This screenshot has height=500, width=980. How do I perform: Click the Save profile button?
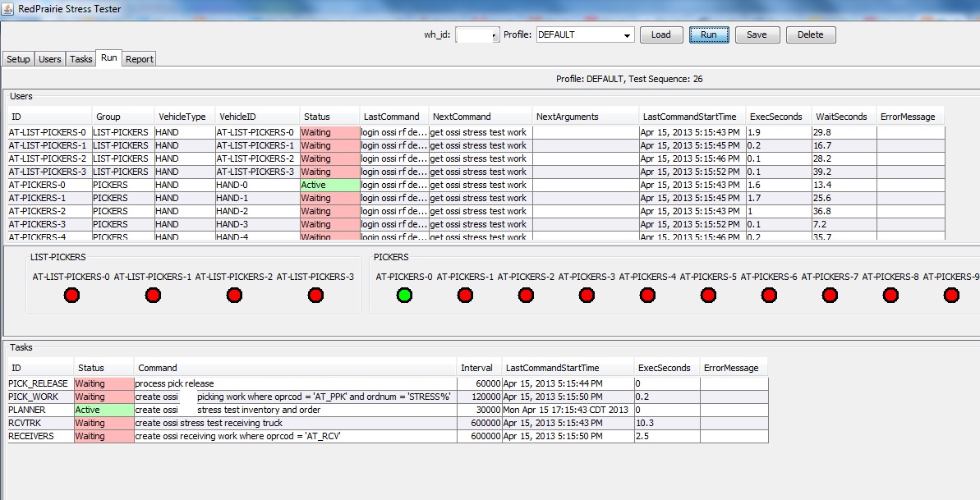[756, 34]
